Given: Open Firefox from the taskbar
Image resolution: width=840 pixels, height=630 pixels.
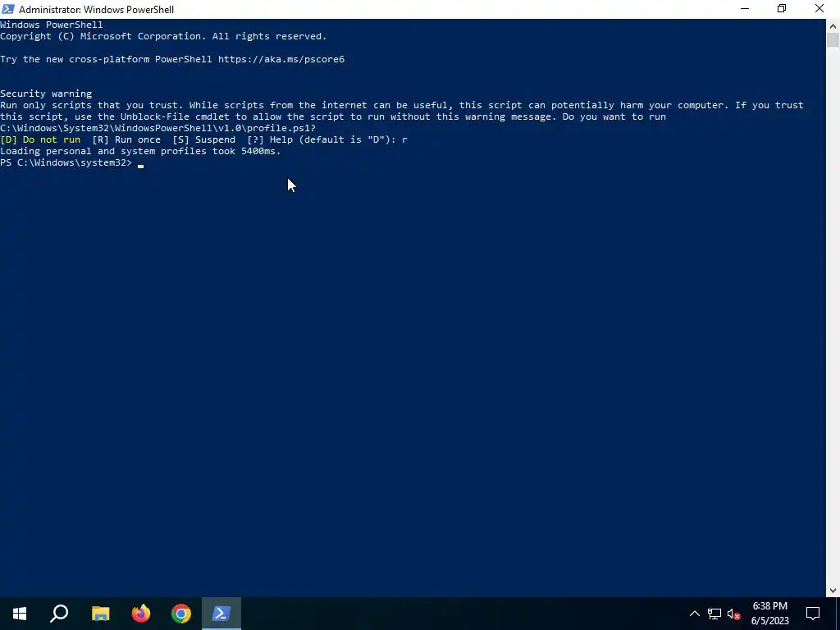Looking at the screenshot, I should click(x=141, y=614).
